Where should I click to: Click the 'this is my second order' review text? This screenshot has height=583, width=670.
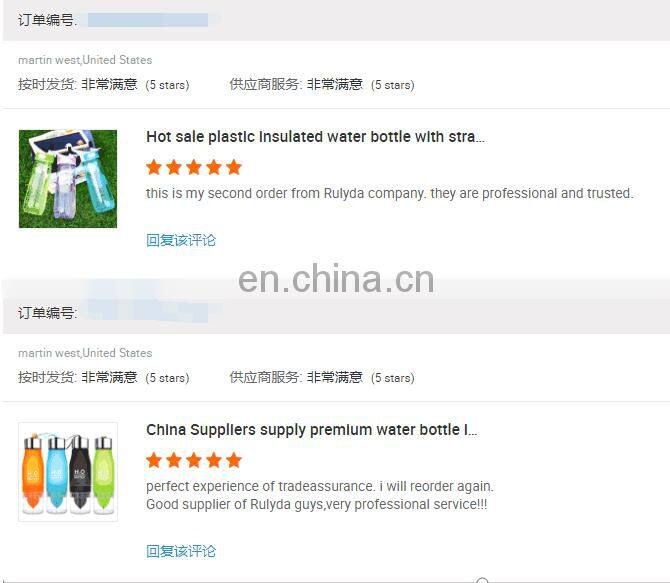pos(390,193)
